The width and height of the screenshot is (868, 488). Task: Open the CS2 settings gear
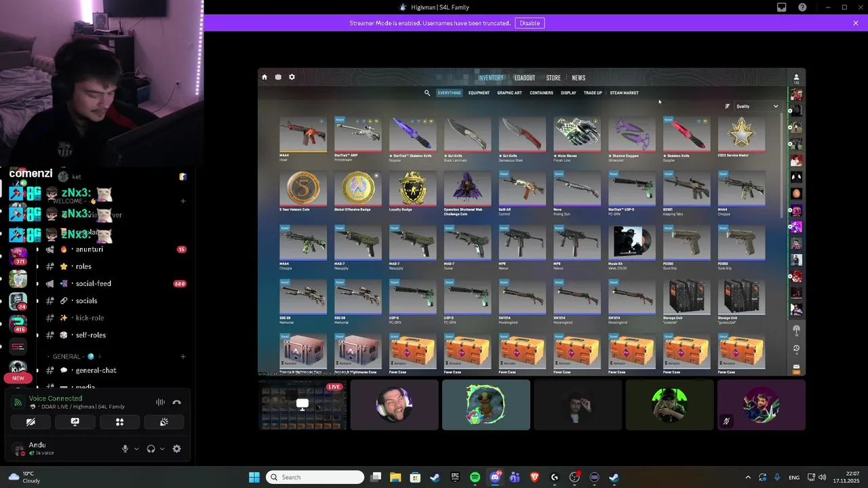pos(292,77)
